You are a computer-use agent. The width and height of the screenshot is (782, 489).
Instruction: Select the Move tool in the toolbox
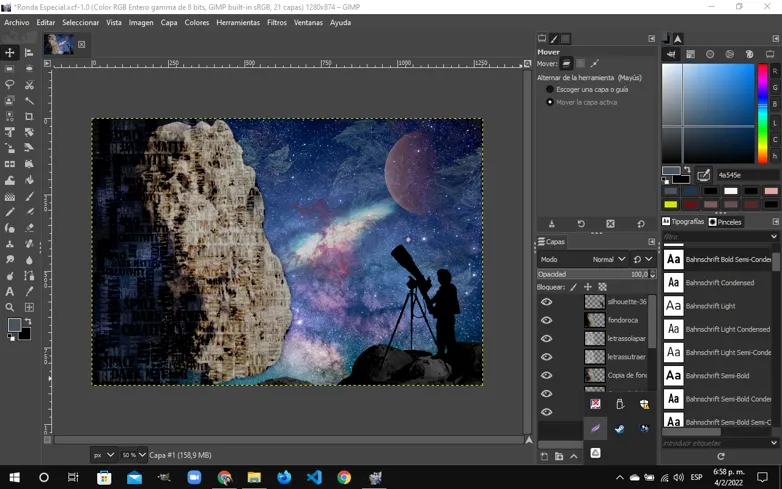9,52
